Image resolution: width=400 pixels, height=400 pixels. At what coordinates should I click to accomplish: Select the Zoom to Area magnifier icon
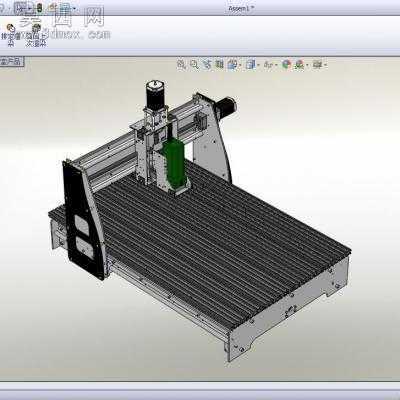(194, 64)
